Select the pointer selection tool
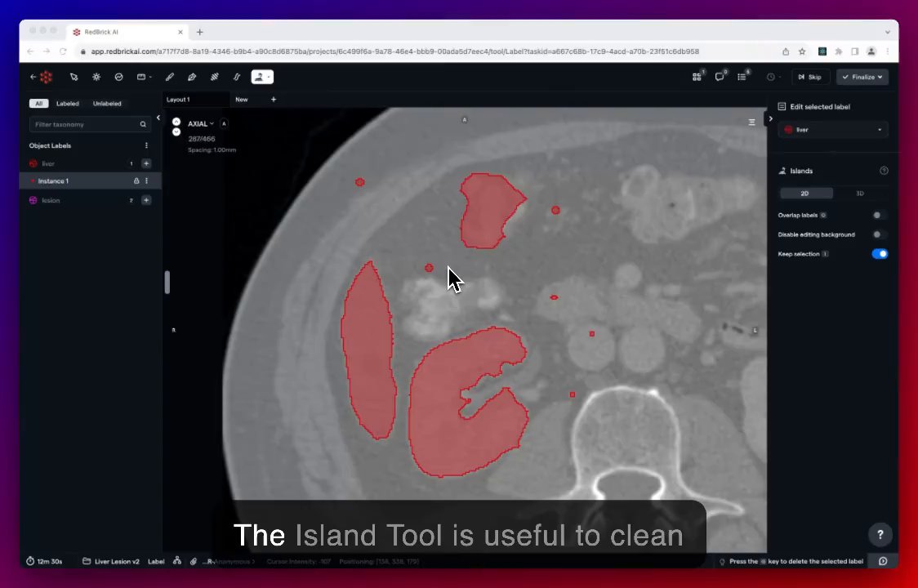 tap(74, 77)
